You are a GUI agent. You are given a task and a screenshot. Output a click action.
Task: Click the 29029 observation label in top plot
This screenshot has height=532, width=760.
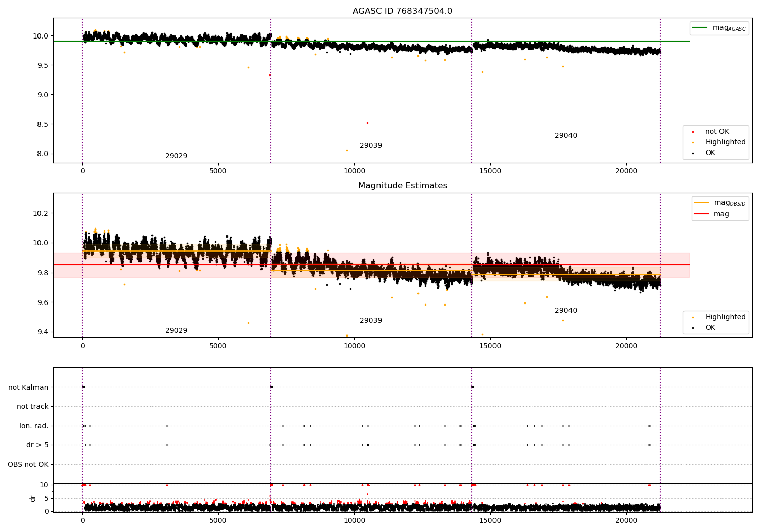coord(176,156)
